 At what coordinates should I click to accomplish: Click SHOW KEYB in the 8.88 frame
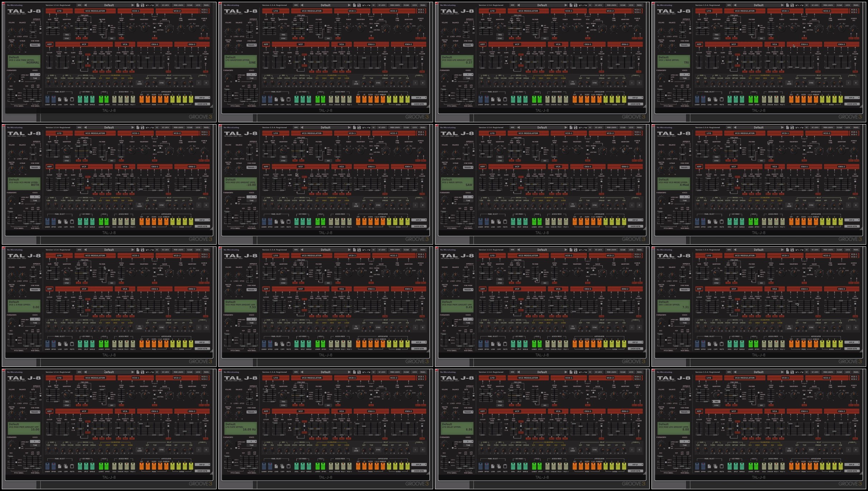[852, 471]
